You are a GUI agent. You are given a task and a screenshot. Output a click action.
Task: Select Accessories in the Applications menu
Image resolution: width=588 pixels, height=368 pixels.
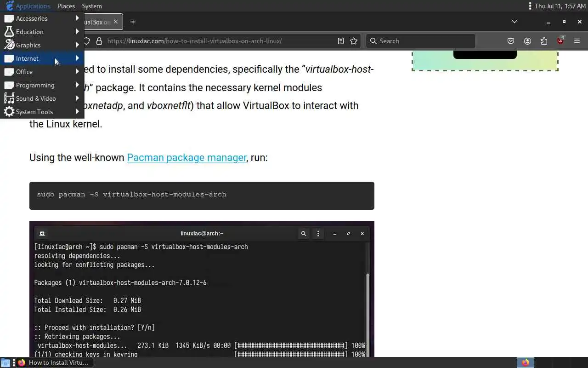point(42,18)
